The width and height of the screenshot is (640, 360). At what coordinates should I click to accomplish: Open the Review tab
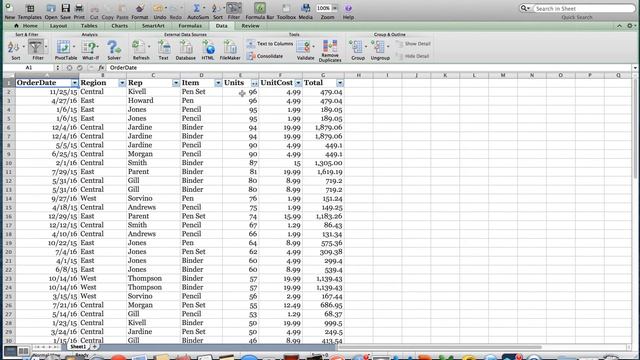pyautogui.click(x=250, y=26)
